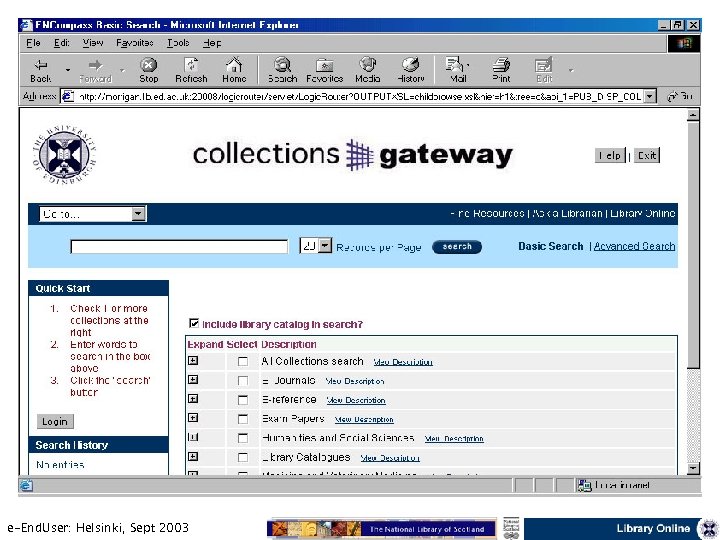
Task: Open the browser Search toolbar icon
Action: [282, 70]
